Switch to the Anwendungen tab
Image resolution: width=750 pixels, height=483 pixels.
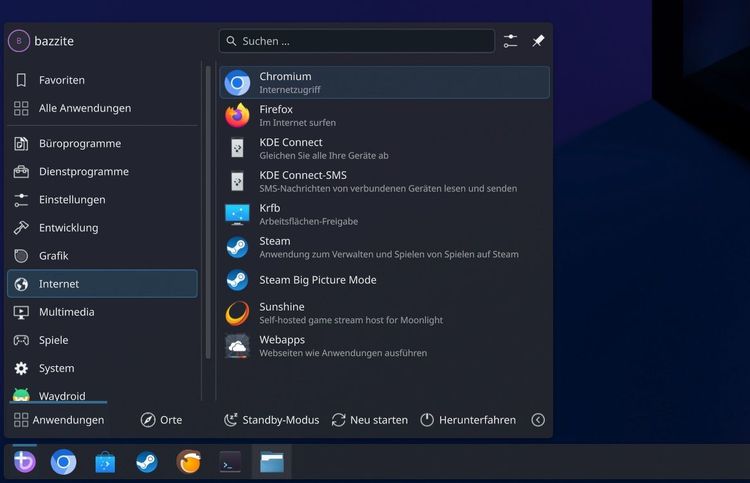point(58,420)
